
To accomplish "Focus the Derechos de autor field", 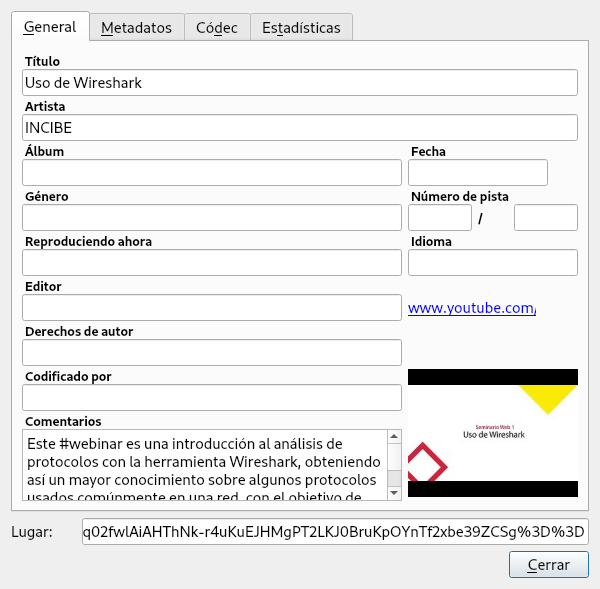I will pos(212,352).
